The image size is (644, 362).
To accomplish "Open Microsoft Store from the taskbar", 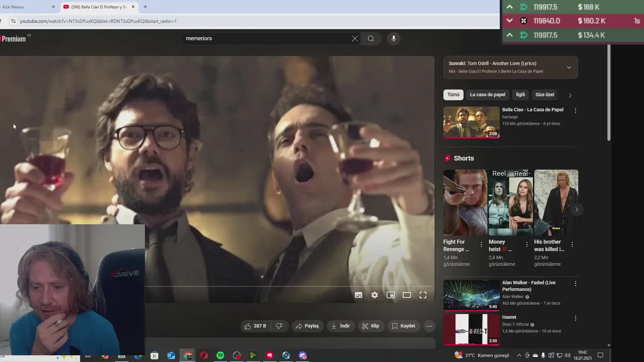I will click(x=154, y=355).
